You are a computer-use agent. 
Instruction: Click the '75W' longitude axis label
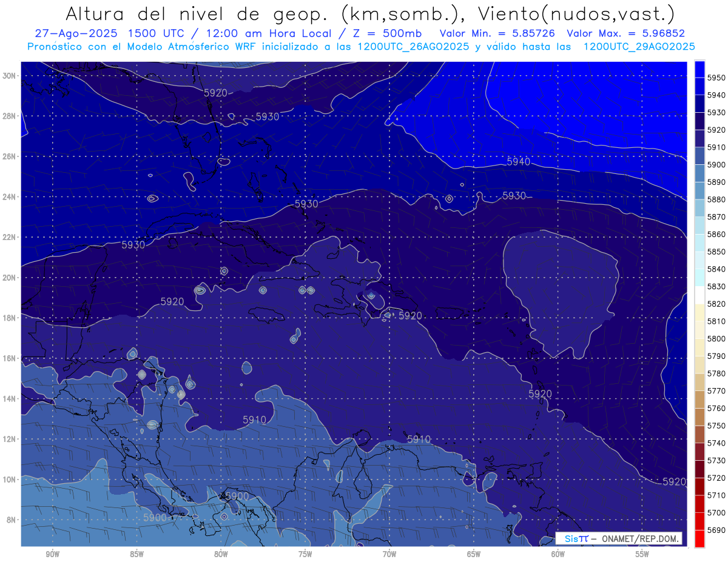pyautogui.click(x=305, y=554)
